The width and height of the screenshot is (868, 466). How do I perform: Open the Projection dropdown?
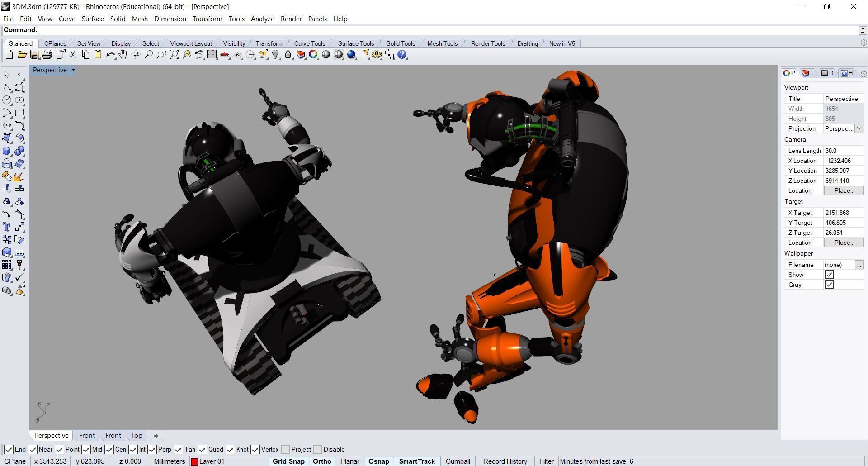(x=859, y=128)
